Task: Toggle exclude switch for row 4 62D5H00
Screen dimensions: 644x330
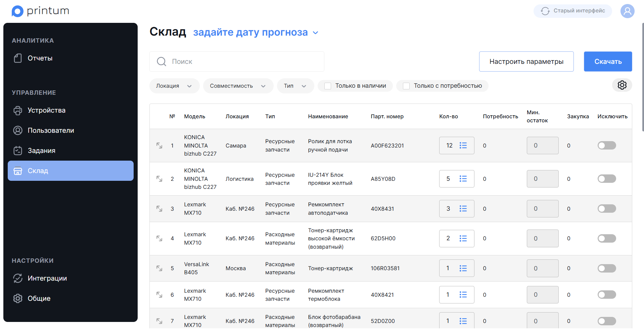Action: [606, 238]
